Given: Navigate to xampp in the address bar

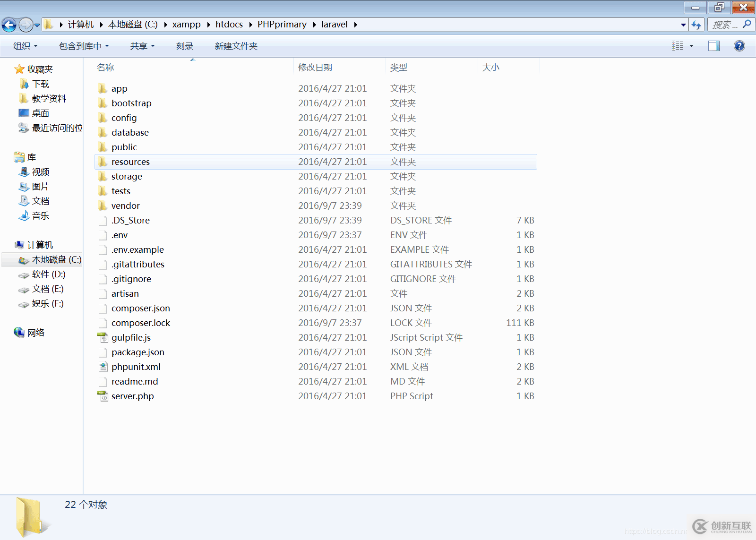Looking at the screenshot, I should point(186,25).
